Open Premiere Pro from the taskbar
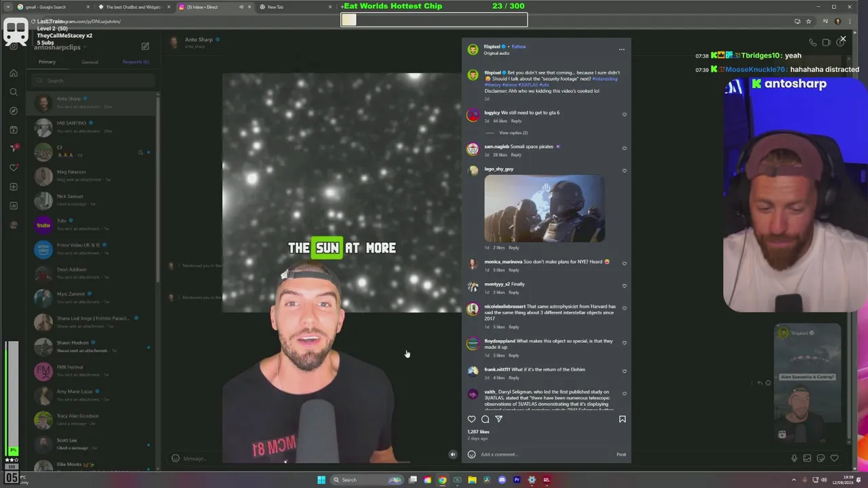The width and height of the screenshot is (868, 488). pos(517,480)
